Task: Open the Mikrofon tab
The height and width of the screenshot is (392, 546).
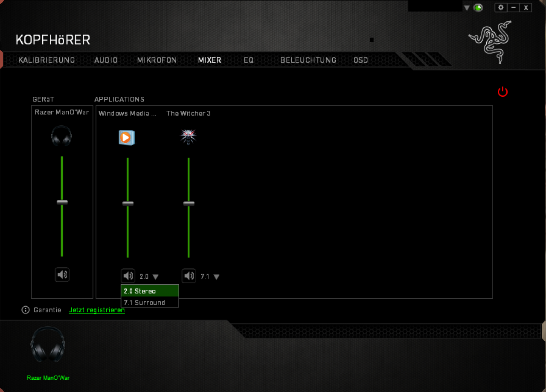Action: [x=157, y=60]
